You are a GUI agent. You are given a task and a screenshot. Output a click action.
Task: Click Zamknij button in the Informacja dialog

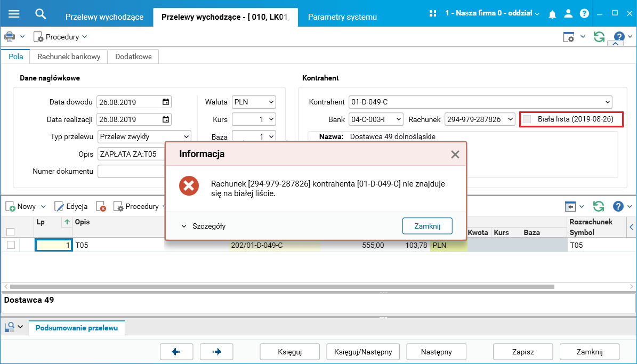point(428,226)
